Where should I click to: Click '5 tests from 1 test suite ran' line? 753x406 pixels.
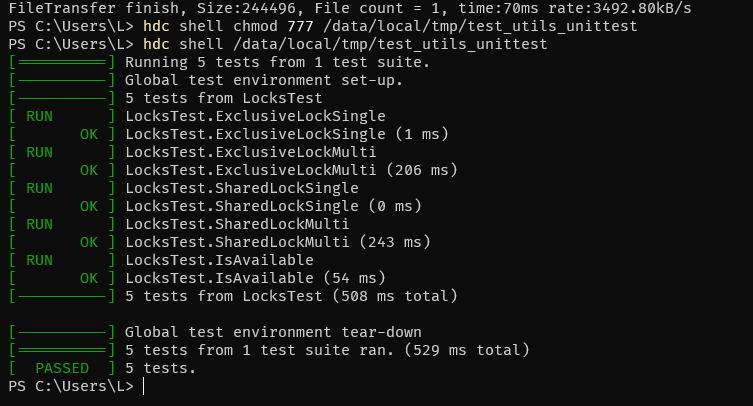click(x=327, y=350)
